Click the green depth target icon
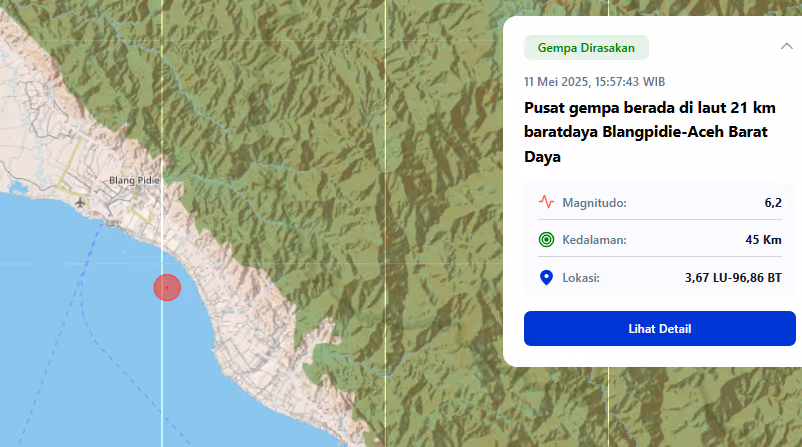Viewport: 802px width, 447px height. point(546,239)
